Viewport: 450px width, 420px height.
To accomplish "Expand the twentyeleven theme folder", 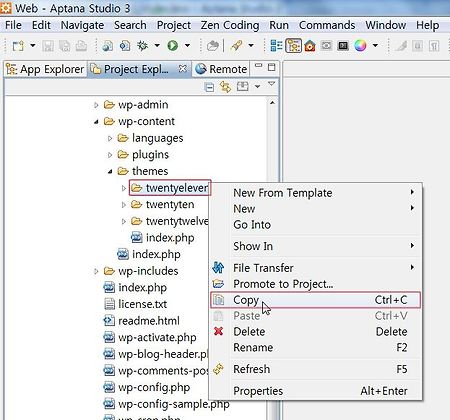I will (124, 188).
